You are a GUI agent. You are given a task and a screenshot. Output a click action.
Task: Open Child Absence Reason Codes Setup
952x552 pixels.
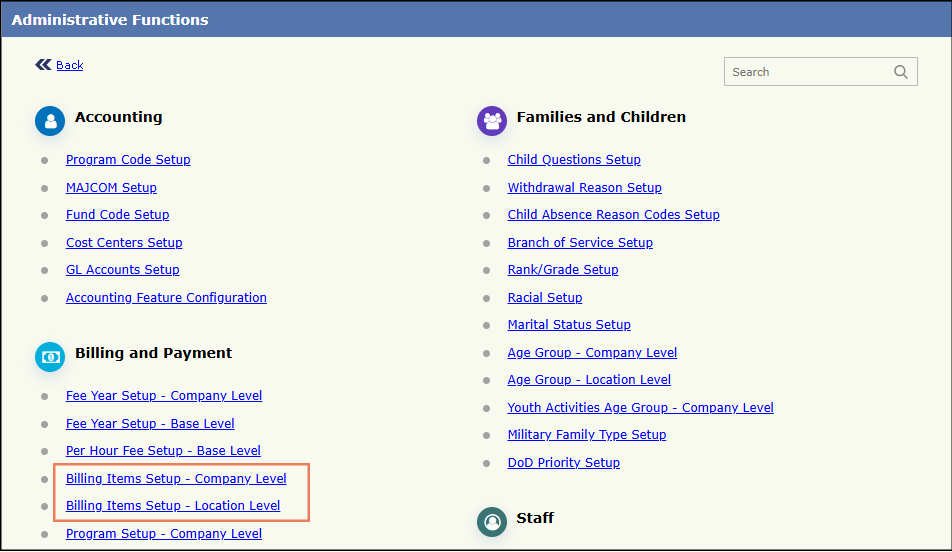tap(614, 215)
